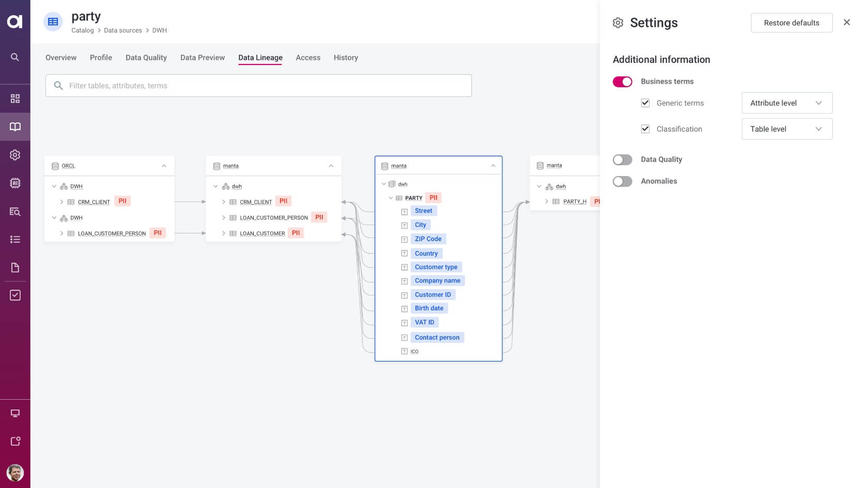The width and height of the screenshot is (868, 488).
Task: Open the Attribute level dropdown
Action: [x=786, y=103]
